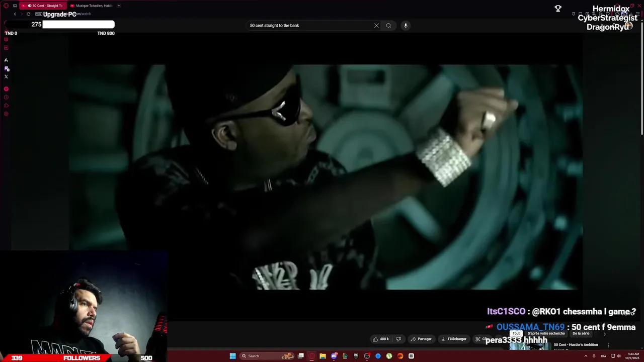Open the orange app taskbar icon

click(400, 356)
